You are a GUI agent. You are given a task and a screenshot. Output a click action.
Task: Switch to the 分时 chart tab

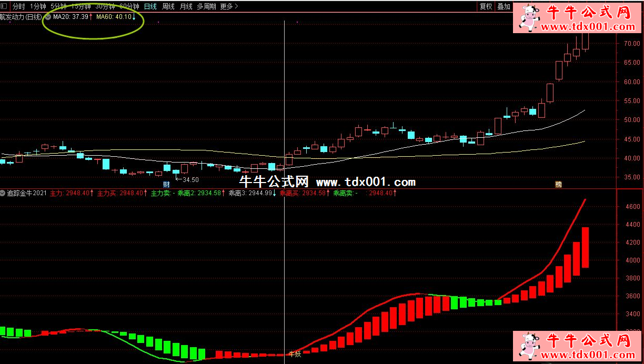[18, 6]
